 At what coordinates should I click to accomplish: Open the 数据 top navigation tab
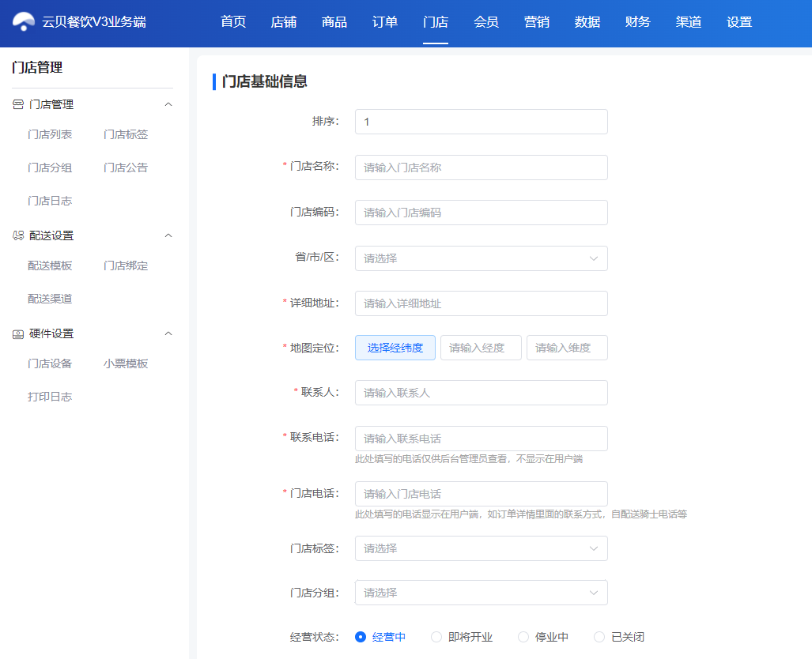(x=587, y=22)
